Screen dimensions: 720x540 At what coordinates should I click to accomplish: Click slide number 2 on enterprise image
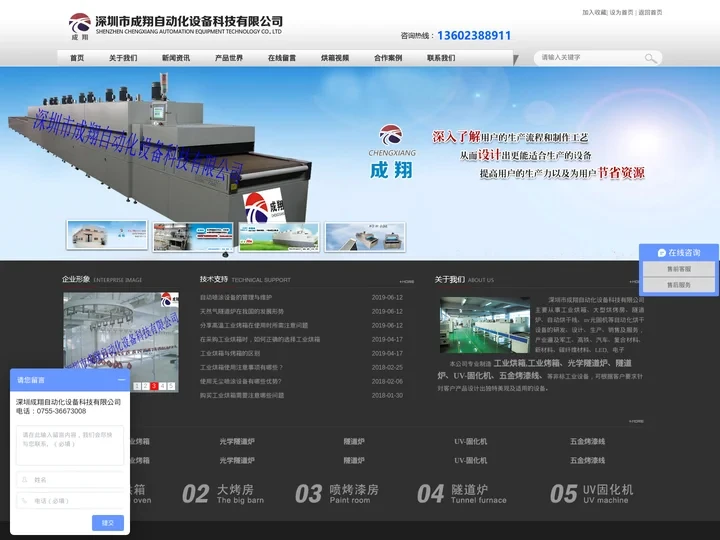click(145, 386)
